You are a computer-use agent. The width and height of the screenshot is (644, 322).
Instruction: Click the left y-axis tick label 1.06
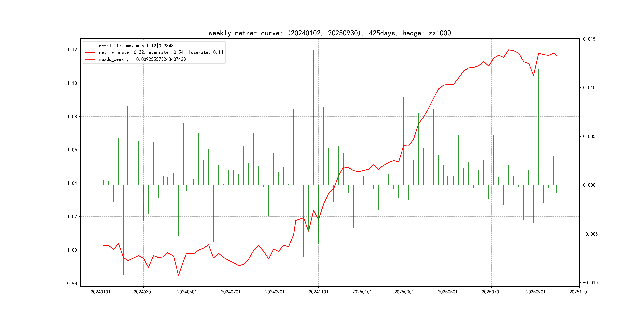pyautogui.click(x=72, y=150)
